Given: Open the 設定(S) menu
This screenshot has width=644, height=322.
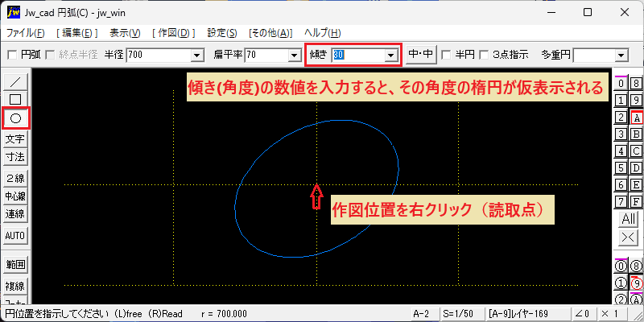Looking at the screenshot, I should tap(222, 33).
